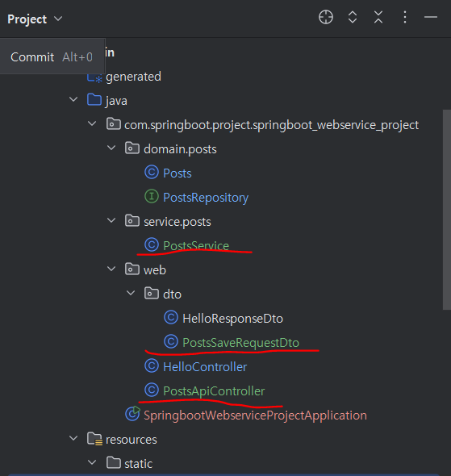The width and height of the screenshot is (451, 476).
Task: Hide the Project tool window with the minimize dash
Action: (x=431, y=17)
